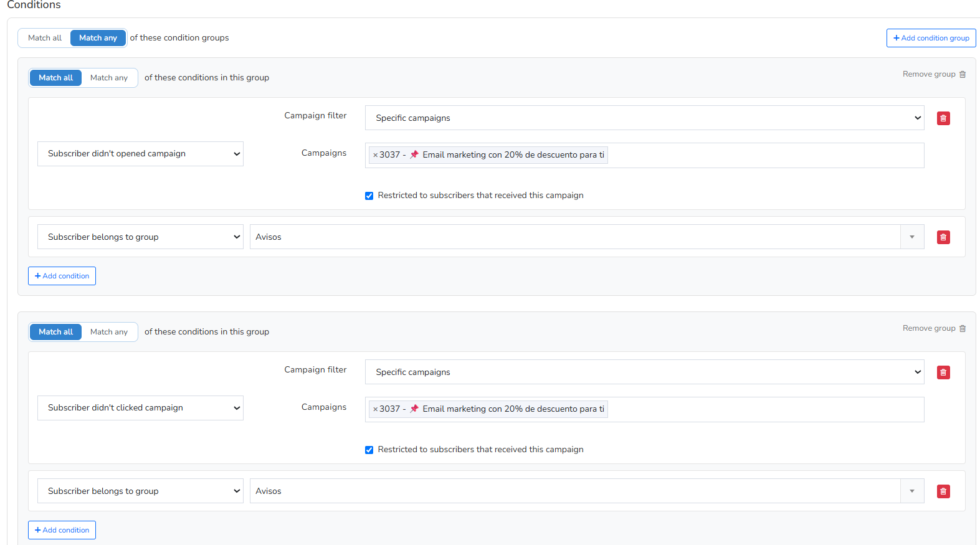Add a condition to the didn't-clicked campaign group

[62, 530]
